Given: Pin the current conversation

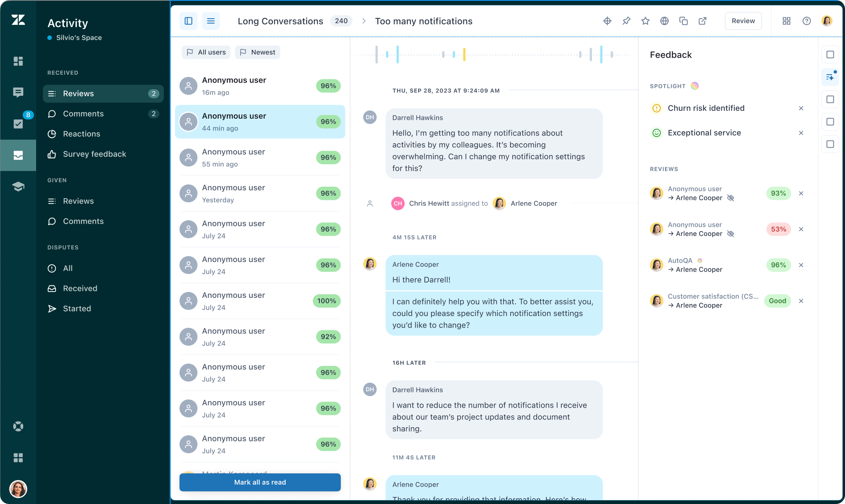Looking at the screenshot, I should [626, 21].
